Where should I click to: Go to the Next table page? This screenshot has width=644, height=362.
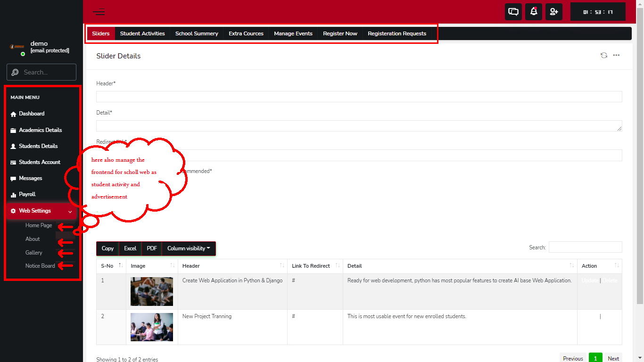[x=613, y=358]
